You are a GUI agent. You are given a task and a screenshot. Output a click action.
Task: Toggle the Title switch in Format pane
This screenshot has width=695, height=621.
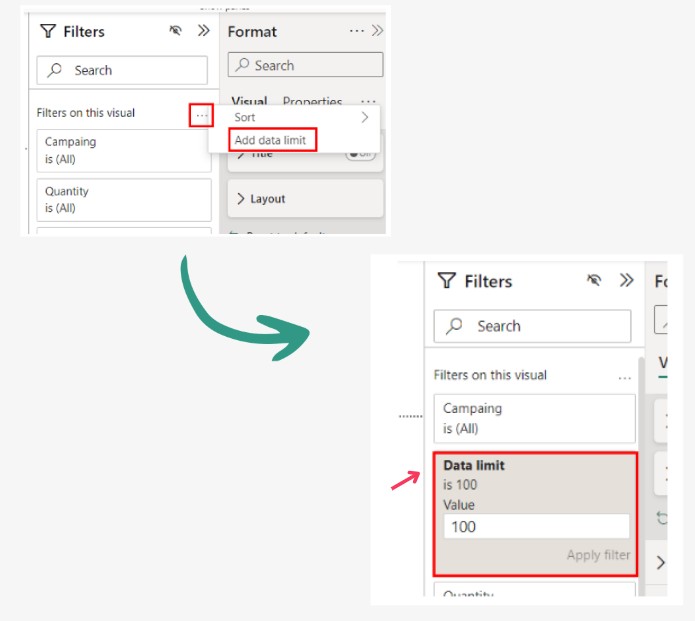[360, 154]
